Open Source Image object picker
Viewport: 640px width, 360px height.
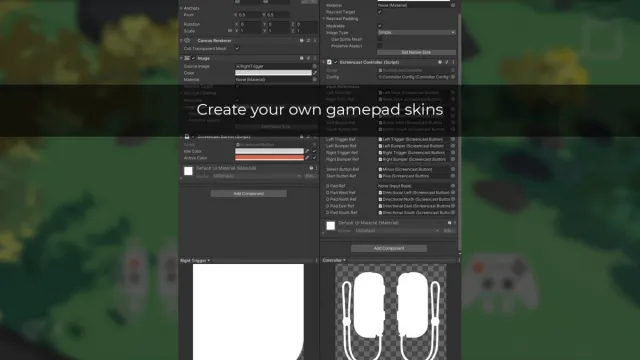tap(314, 66)
